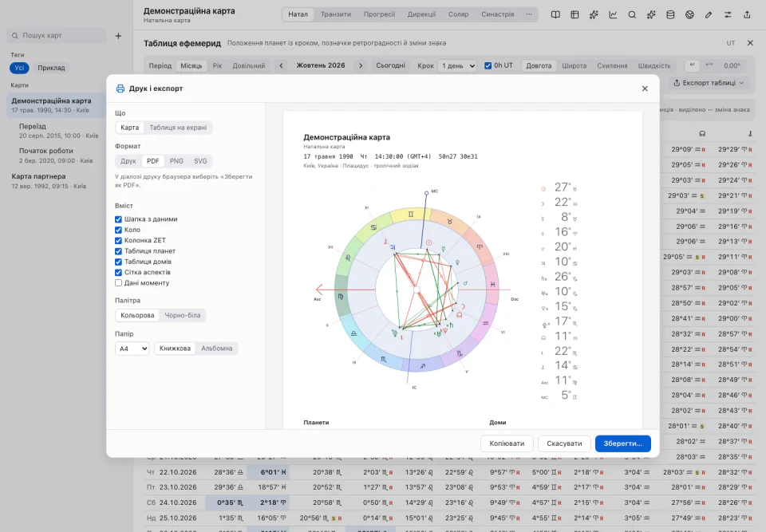The height and width of the screenshot is (532, 766).
Task: Choose Альбомна orientation
Action: pos(216,349)
